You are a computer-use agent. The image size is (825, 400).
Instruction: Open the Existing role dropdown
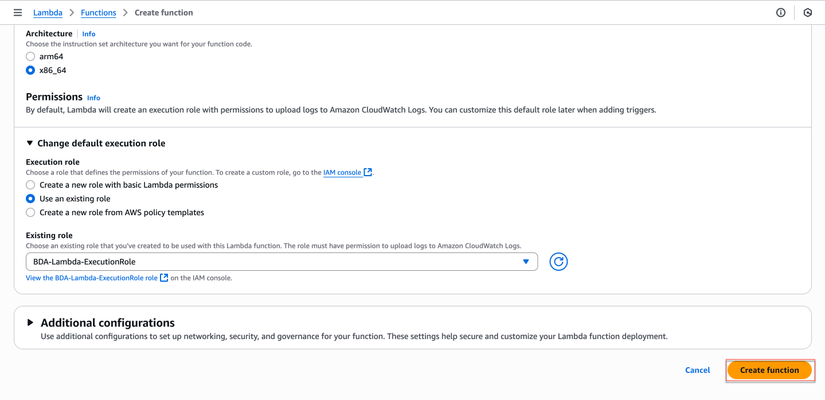coord(281,262)
